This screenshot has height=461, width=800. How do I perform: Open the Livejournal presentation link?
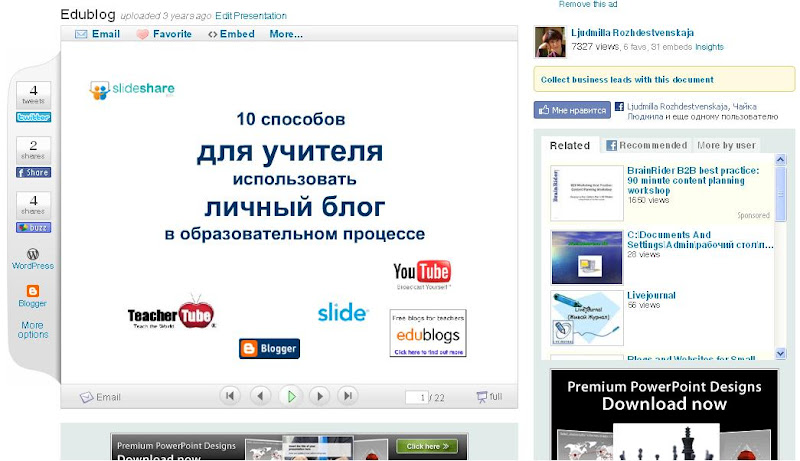651,295
